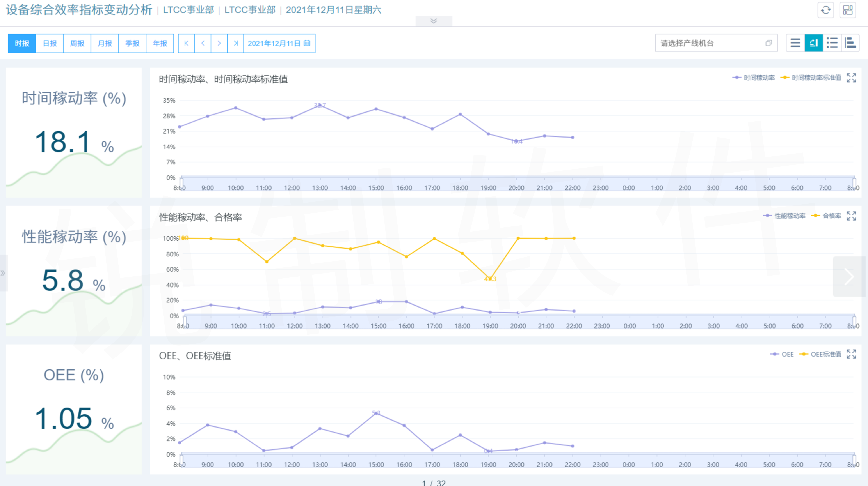Select the horizontal bar chart view icon
Image resolution: width=868 pixels, height=486 pixels.
point(850,43)
